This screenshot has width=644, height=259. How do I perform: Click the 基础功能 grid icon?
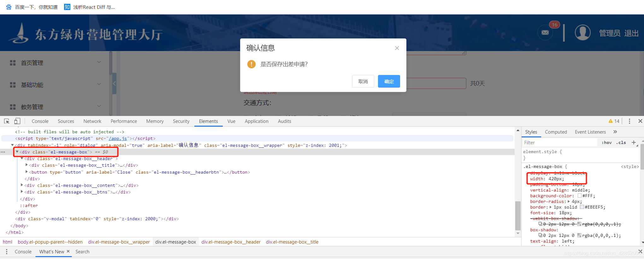[x=13, y=85]
